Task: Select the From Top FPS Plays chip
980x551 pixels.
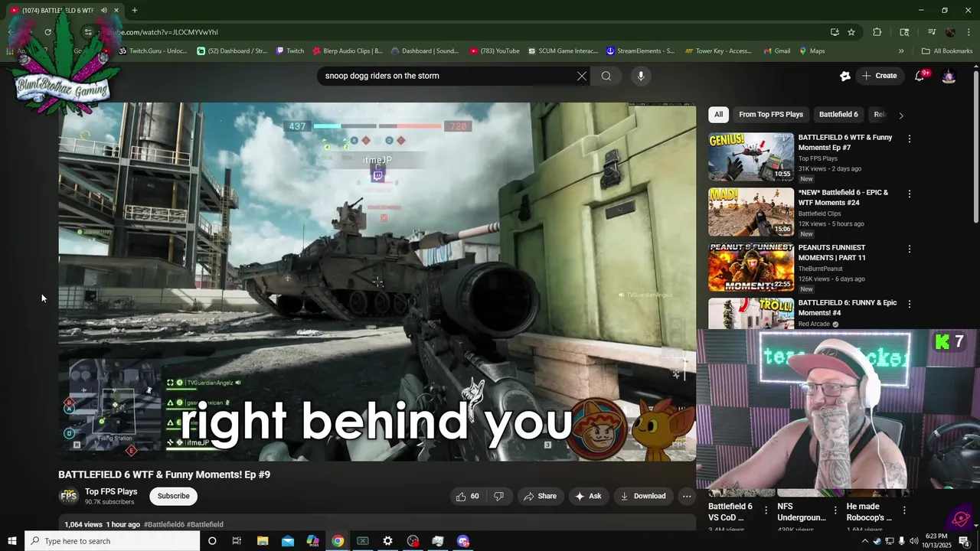Action: [x=771, y=115]
